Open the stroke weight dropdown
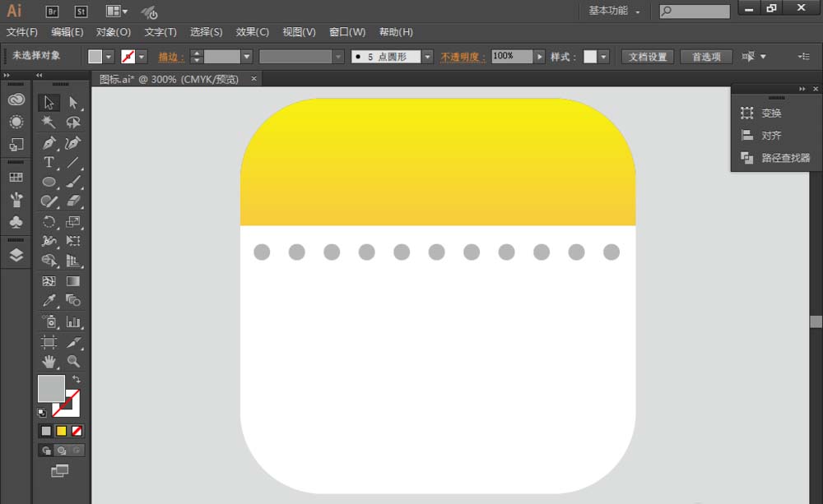The height and width of the screenshot is (504, 823). point(247,56)
